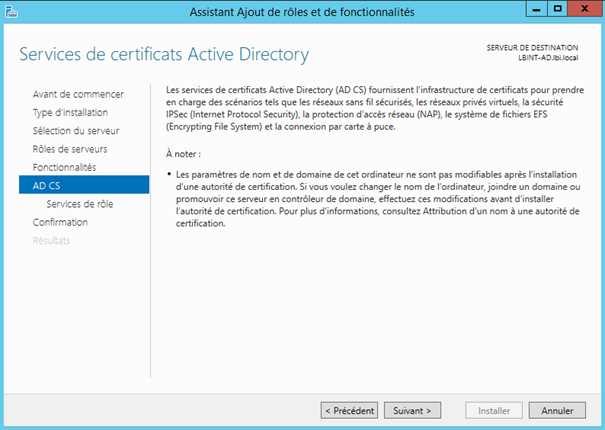Go to the Avant de commencer step
The height and width of the screenshot is (430, 605).
(78, 94)
